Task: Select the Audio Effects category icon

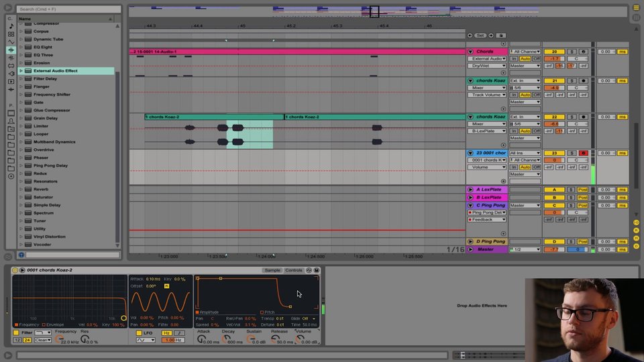Action: 11,50
